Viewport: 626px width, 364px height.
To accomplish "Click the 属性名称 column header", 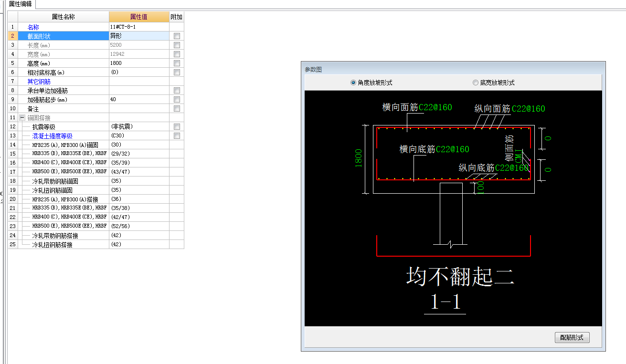I will 63,17.
